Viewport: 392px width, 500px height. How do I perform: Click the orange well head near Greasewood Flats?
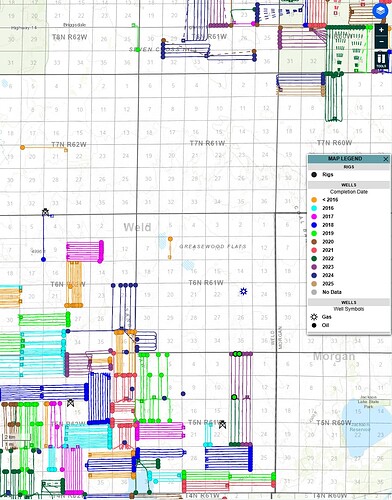[170, 239]
